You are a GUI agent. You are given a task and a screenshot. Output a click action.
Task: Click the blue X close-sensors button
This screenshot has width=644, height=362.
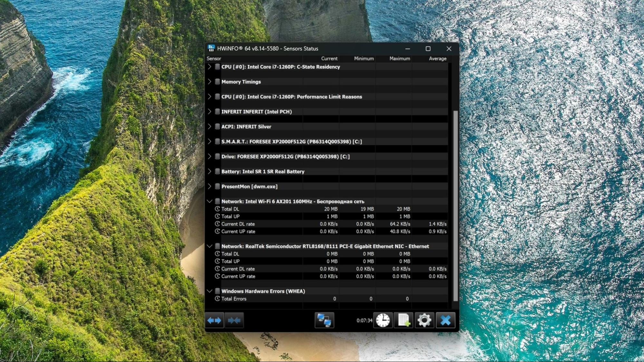tap(446, 320)
